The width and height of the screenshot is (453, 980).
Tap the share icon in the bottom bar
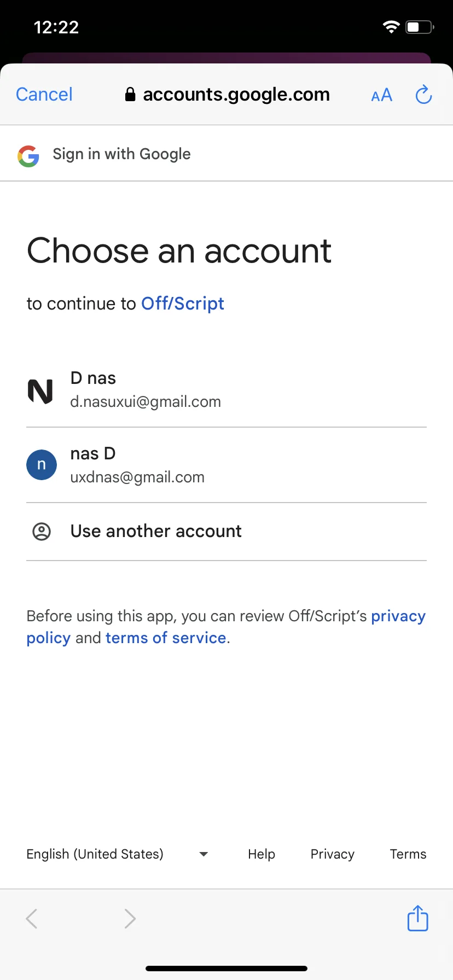(x=417, y=918)
